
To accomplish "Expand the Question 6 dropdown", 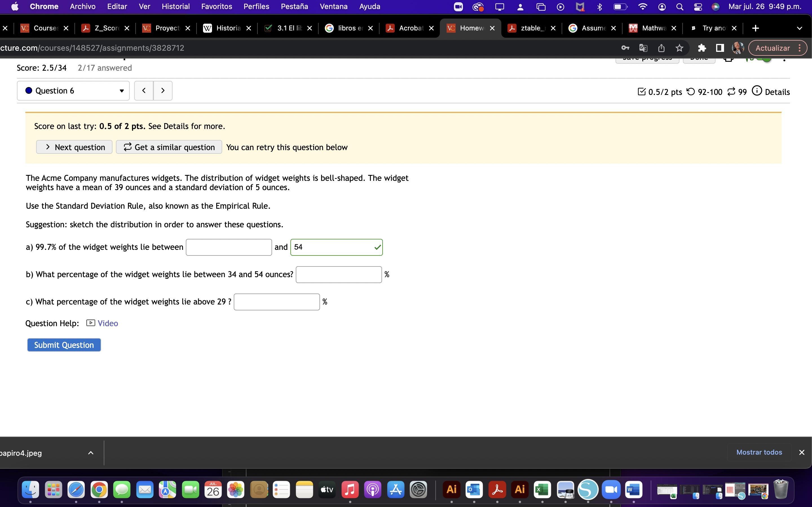I will coord(73,90).
